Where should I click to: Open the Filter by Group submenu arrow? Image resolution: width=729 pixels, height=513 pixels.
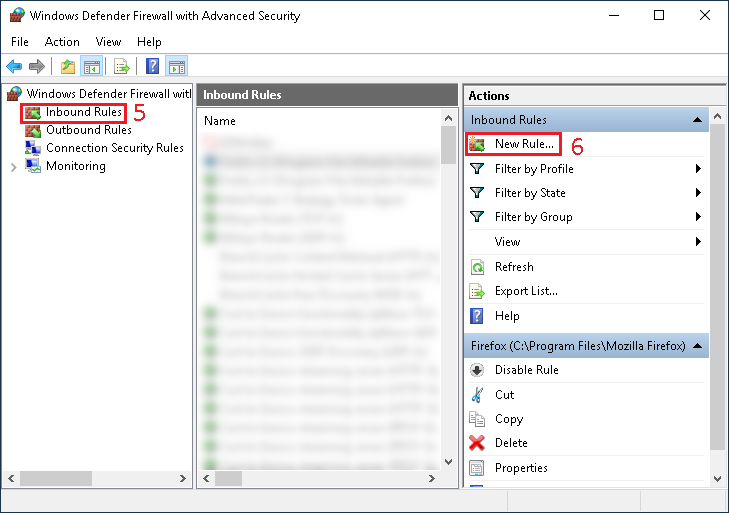point(698,217)
